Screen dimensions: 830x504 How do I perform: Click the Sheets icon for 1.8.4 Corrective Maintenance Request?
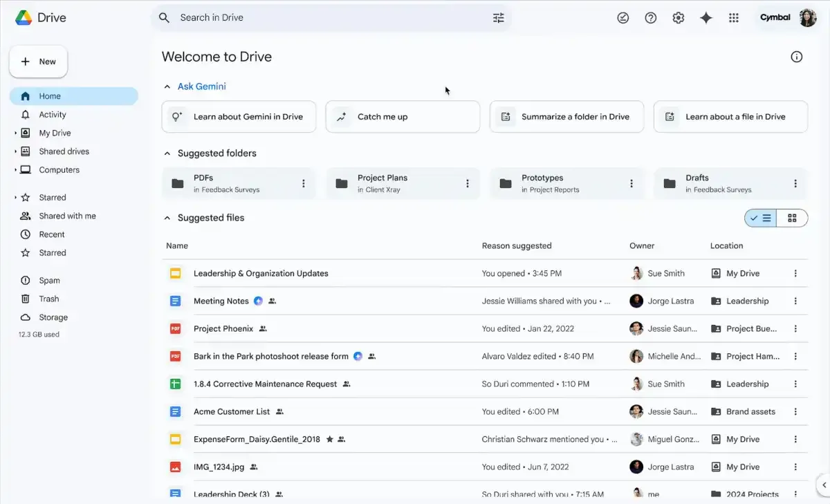click(176, 384)
